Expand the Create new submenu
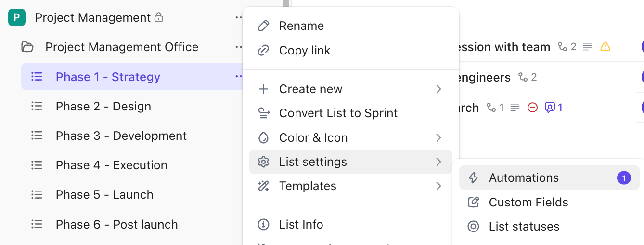Viewport: 644px width, 245px height. point(438,89)
